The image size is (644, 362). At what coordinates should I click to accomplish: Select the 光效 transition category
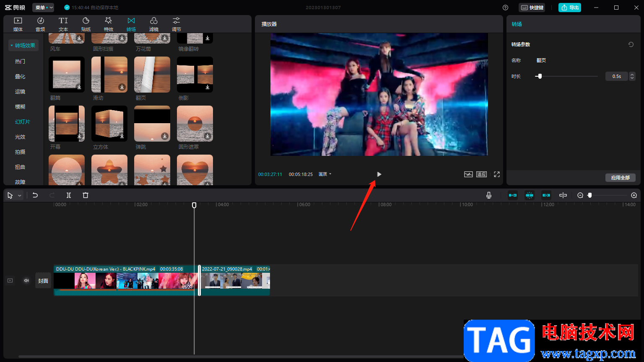[20, 137]
